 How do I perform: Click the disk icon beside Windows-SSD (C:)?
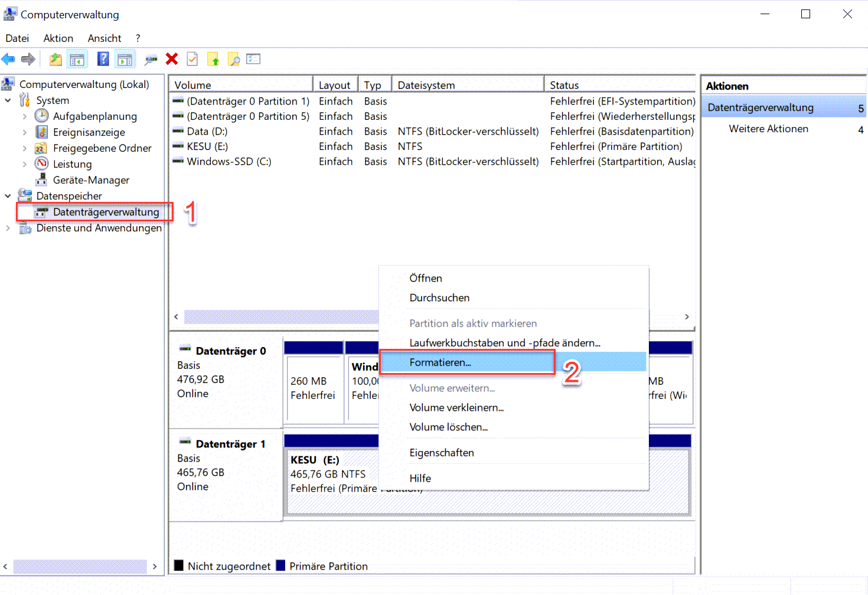click(x=178, y=161)
